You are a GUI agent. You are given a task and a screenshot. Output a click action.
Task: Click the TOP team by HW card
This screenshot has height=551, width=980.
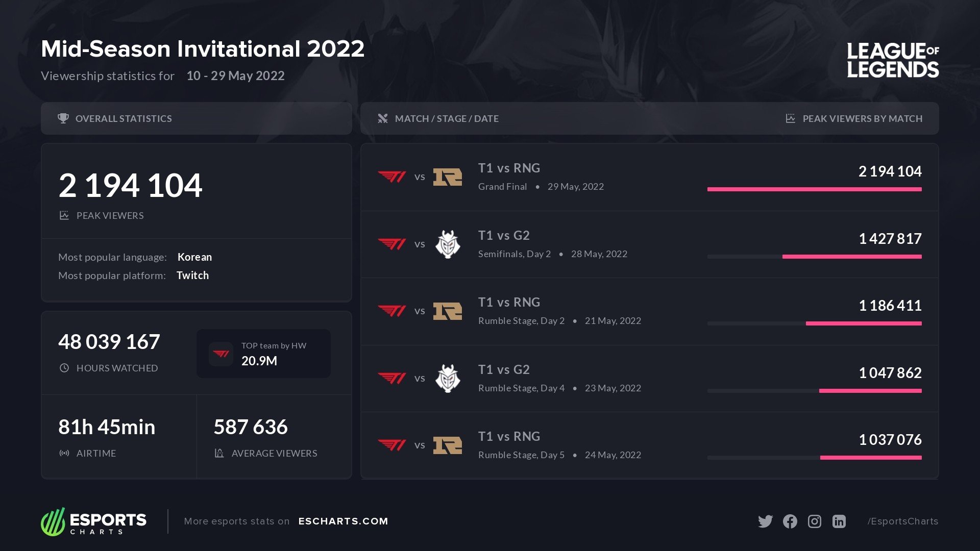pyautogui.click(x=263, y=354)
